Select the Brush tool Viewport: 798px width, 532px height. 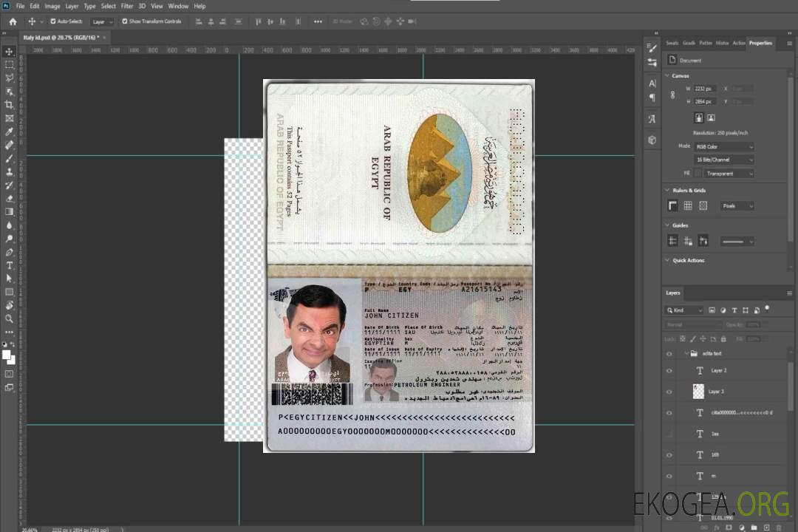9,158
